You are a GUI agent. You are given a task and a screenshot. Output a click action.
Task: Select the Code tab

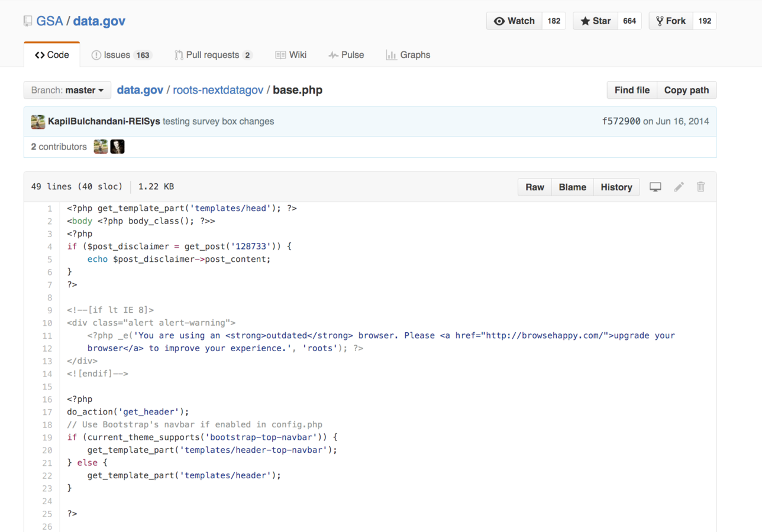[51, 55]
